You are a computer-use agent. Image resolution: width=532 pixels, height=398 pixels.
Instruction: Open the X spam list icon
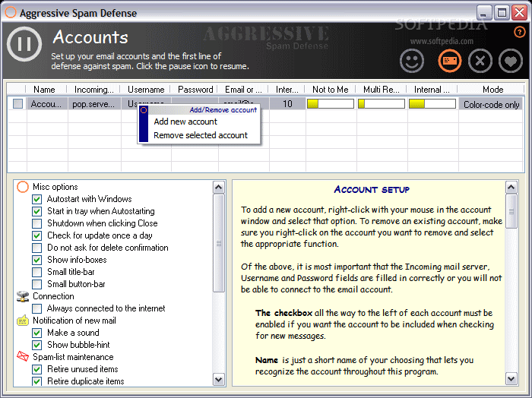(x=480, y=61)
